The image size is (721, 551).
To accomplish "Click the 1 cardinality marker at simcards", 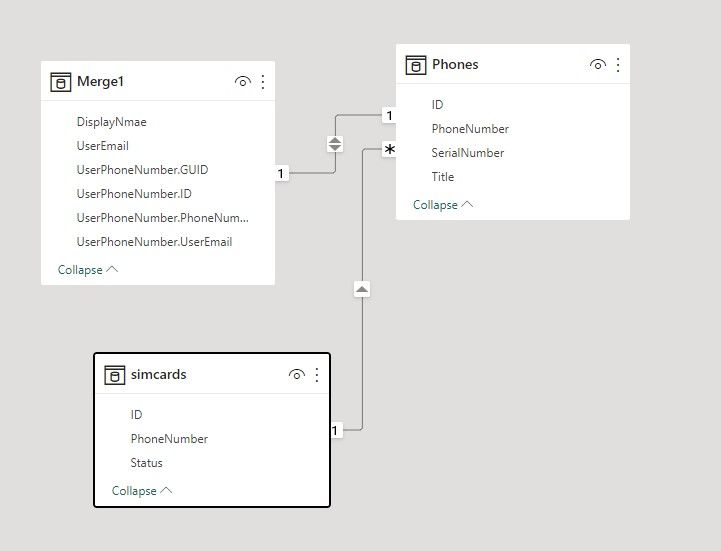I will click(x=336, y=430).
